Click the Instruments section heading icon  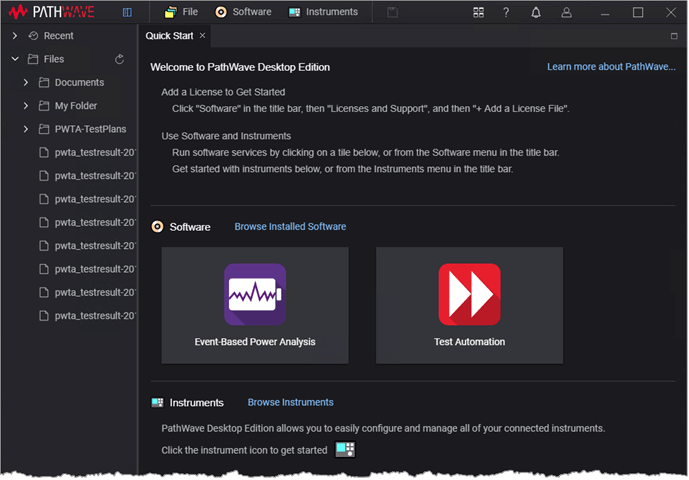tap(157, 402)
